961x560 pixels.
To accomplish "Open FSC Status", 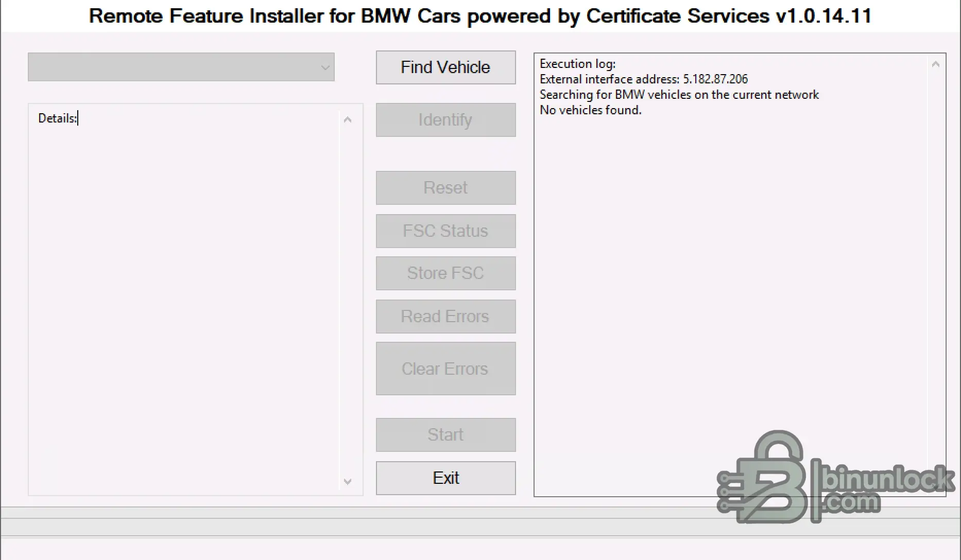I will point(445,231).
